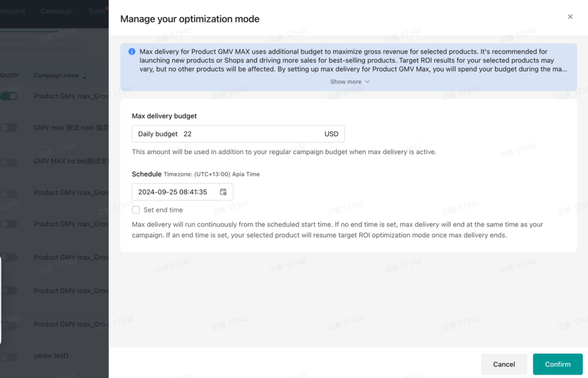Viewport: 588px width, 378px height.
Task: Click the Campaign name sort arrows
Action: pos(84,76)
